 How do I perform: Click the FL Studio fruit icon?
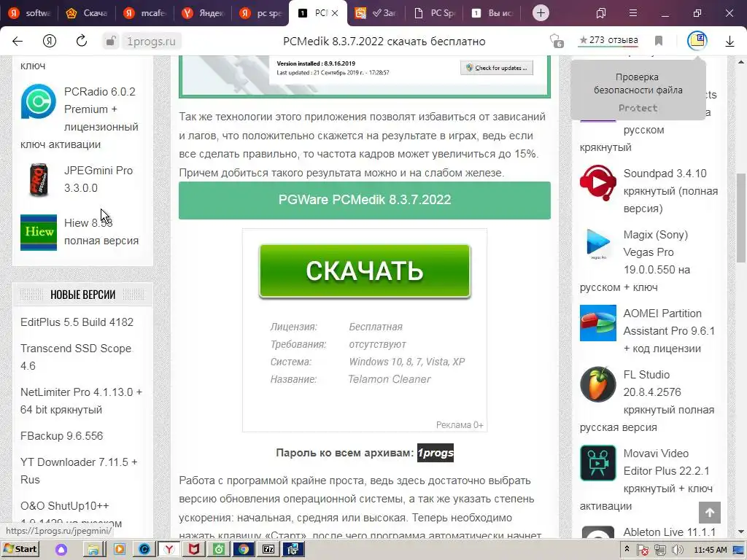tap(598, 384)
